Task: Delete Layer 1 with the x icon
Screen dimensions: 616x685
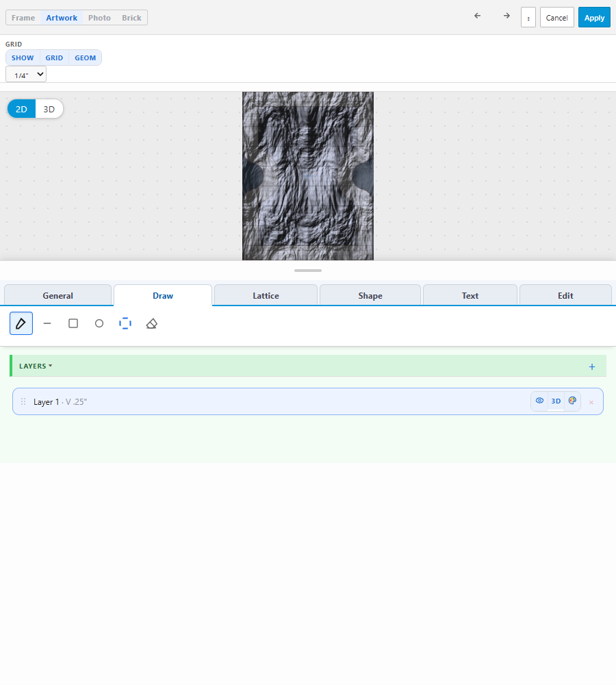Action: click(591, 402)
